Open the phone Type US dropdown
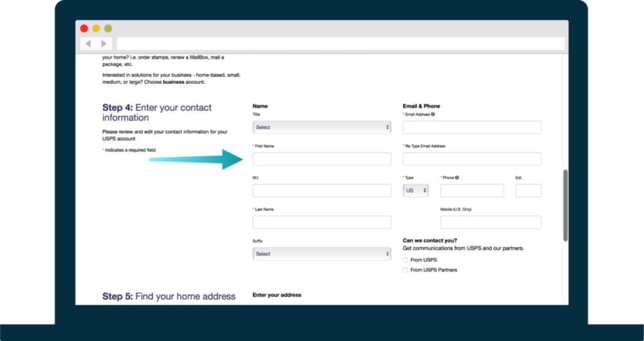Viewport: 644px width, 341px height. pos(415,191)
